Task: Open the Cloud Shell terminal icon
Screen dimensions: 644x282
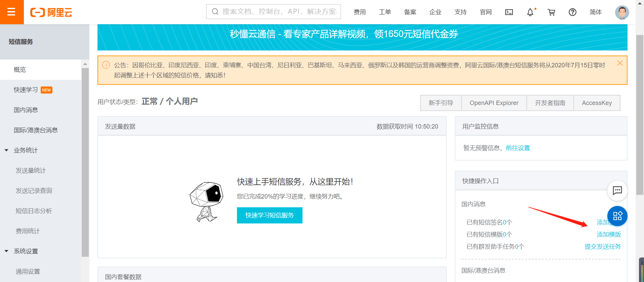Action: 509,12
